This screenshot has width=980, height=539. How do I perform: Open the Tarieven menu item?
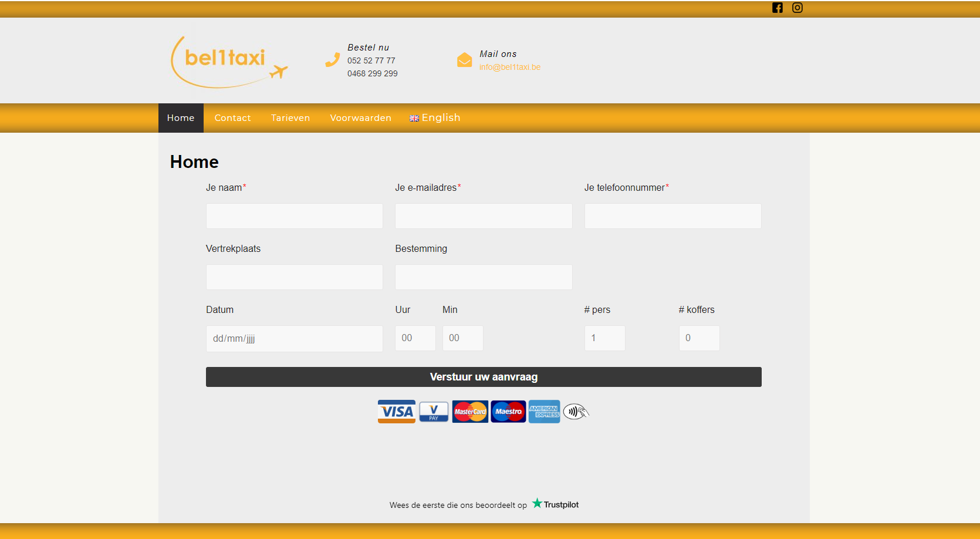290,118
